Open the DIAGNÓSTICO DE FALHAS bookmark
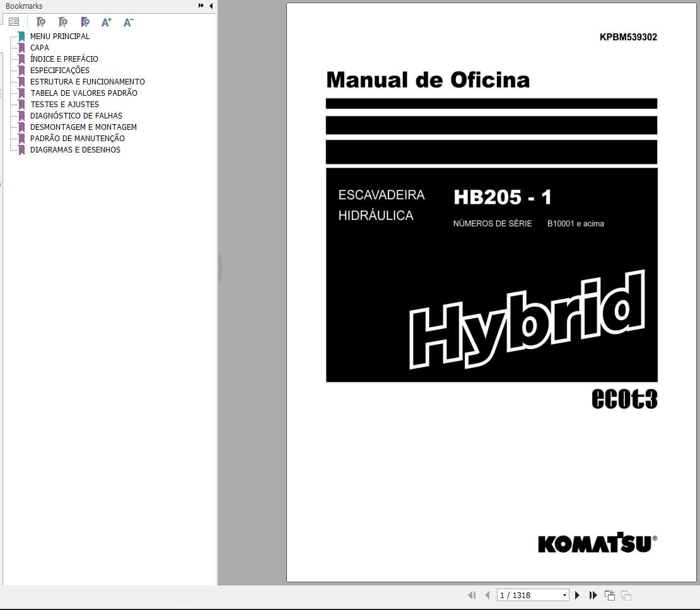The image size is (700, 610). [x=76, y=115]
